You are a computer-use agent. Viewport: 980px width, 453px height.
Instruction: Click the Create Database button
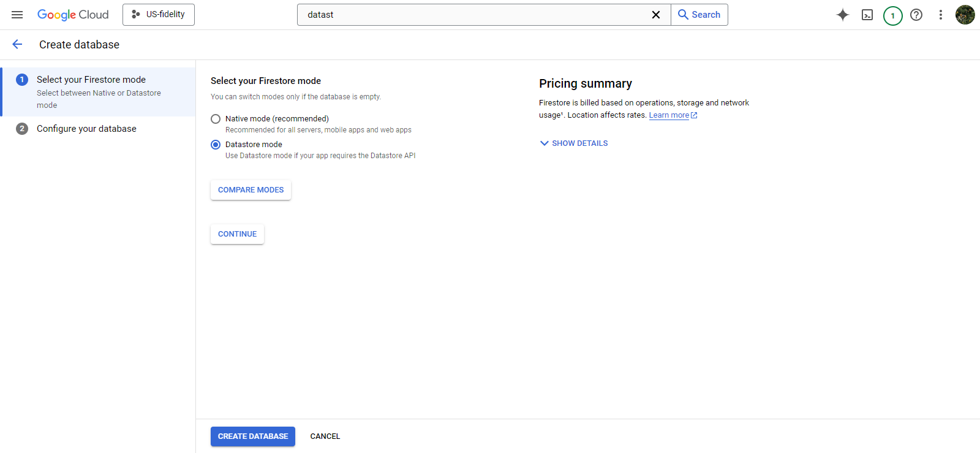pyautogui.click(x=253, y=436)
